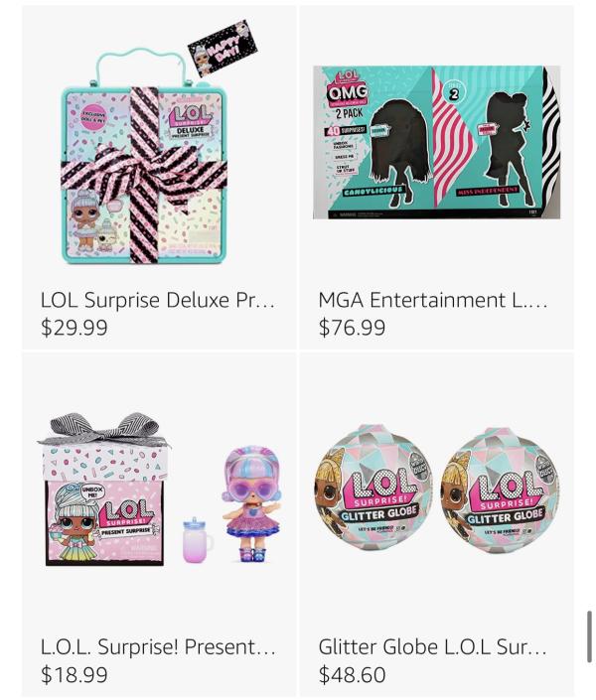Viewport: 596px width, 700px height.
Task: Open the Present Surprise box product image
Action: pyautogui.click(x=160, y=490)
